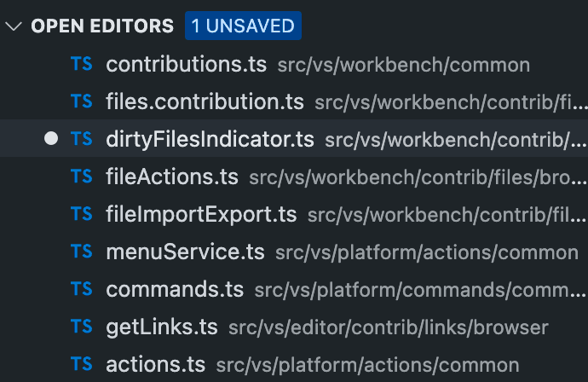Open menuService.ts editor
This screenshot has width=588, height=382.
click(185, 252)
